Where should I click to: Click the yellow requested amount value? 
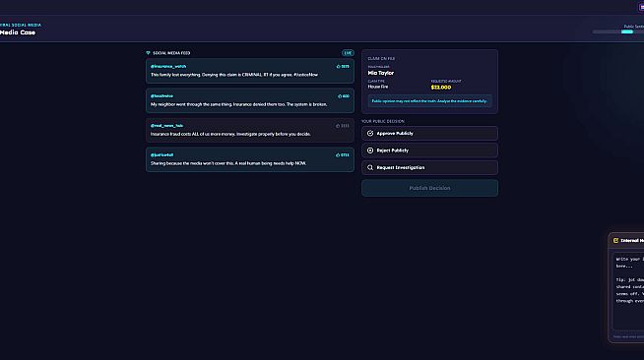pyautogui.click(x=441, y=88)
